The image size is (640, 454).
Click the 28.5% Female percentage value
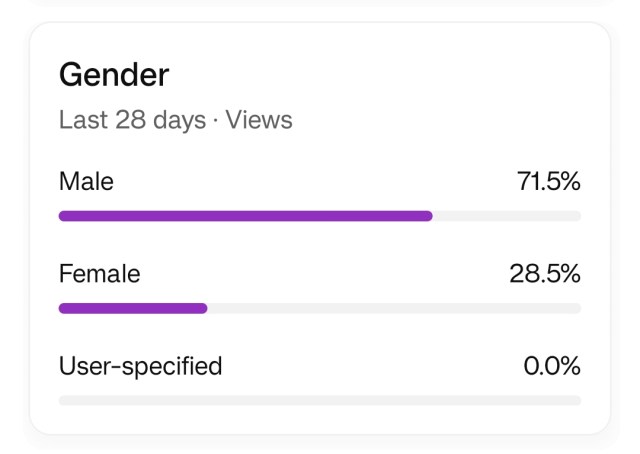coord(545,274)
